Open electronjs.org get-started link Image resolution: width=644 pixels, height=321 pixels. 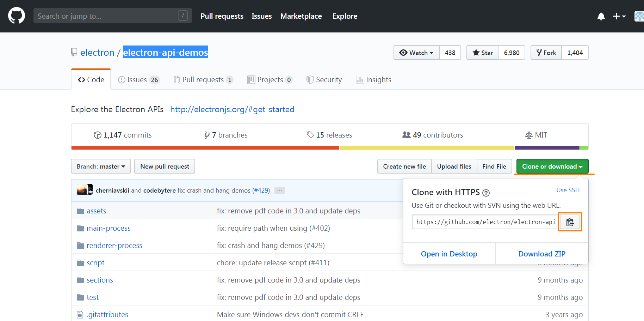232,109
